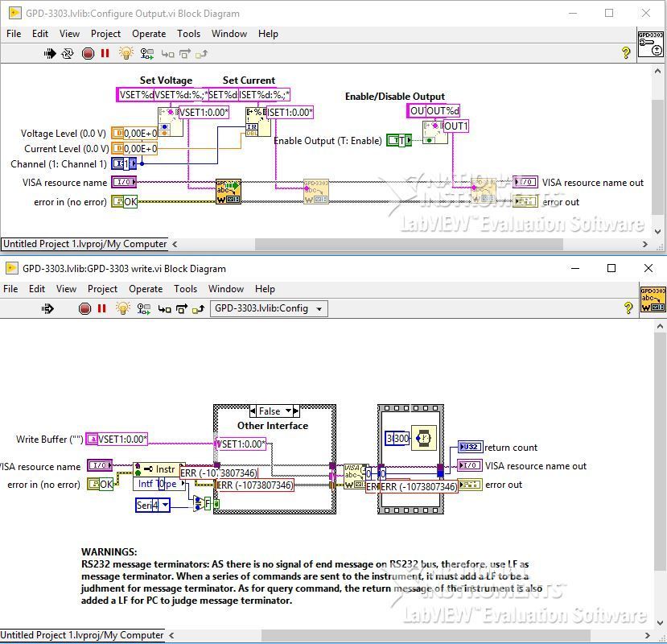Select the Channel numeric control terminal

pos(124,163)
